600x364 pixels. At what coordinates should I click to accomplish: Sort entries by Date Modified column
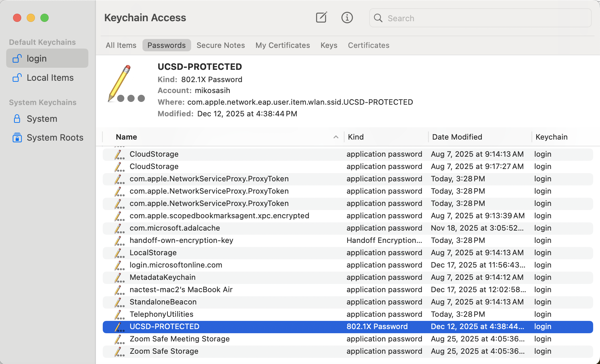point(457,137)
